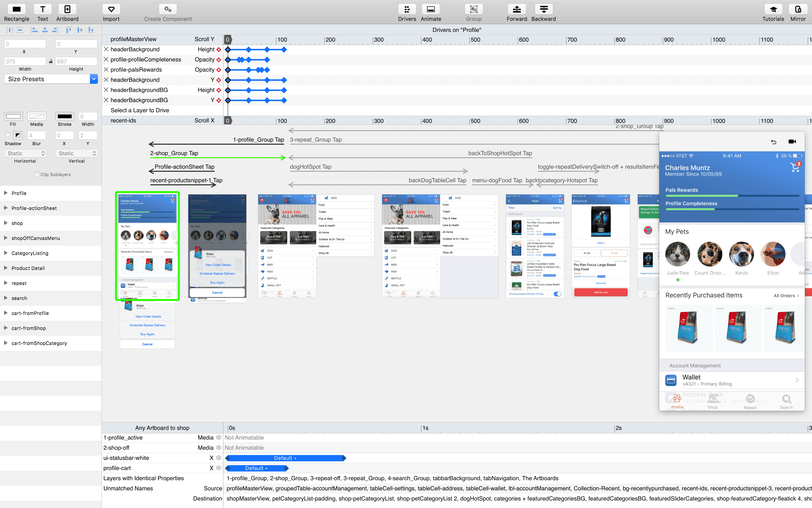Screen dimensions: 812x508
Task: Select the Profile tab in preview
Action: point(677,402)
